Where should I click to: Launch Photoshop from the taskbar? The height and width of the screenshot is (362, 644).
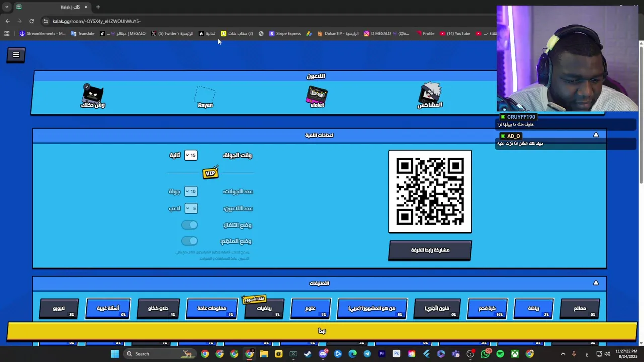[396, 354]
